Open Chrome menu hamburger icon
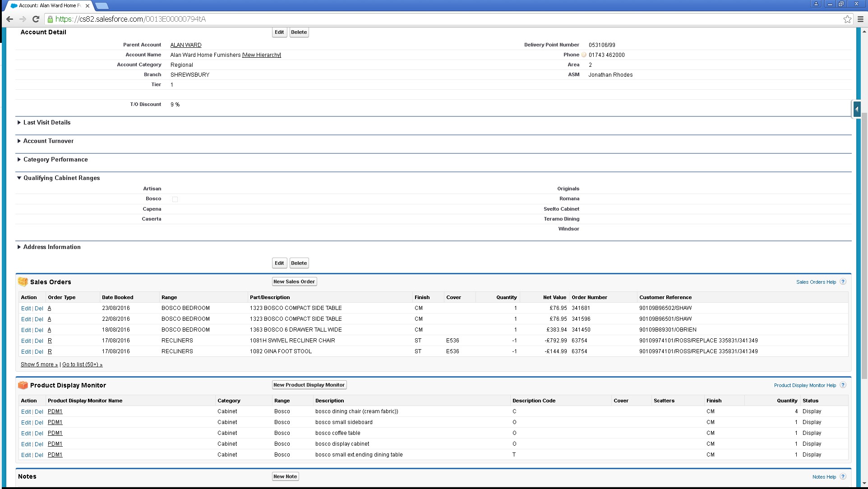The image size is (868, 489). [x=860, y=19]
